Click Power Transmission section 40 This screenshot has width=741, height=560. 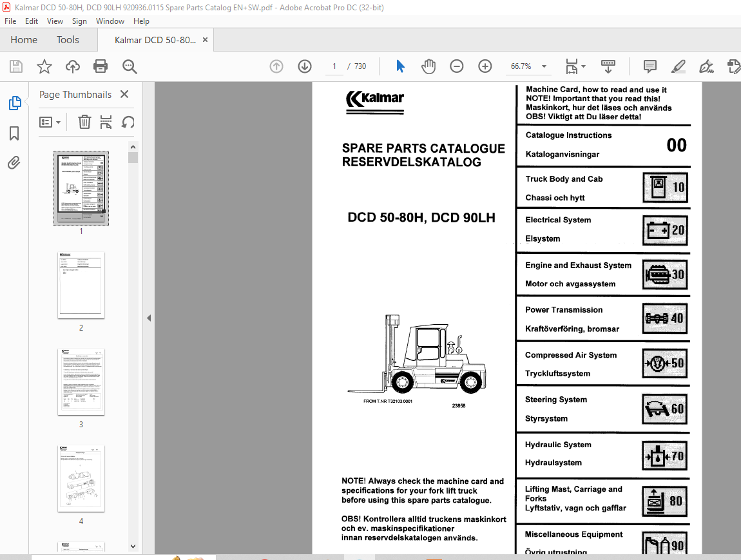[x=604, y=319]
